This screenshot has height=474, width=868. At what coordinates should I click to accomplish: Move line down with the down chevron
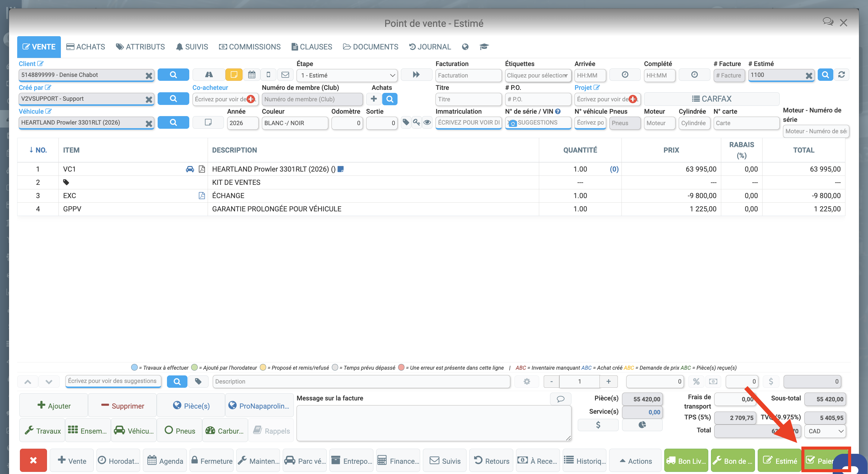click(49, 382)
